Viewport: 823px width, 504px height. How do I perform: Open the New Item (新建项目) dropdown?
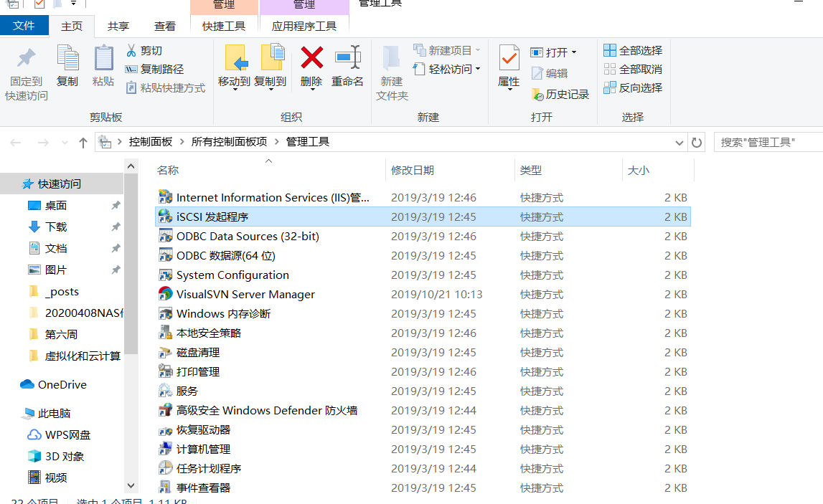pyautogui.click(x=478, y=50)
